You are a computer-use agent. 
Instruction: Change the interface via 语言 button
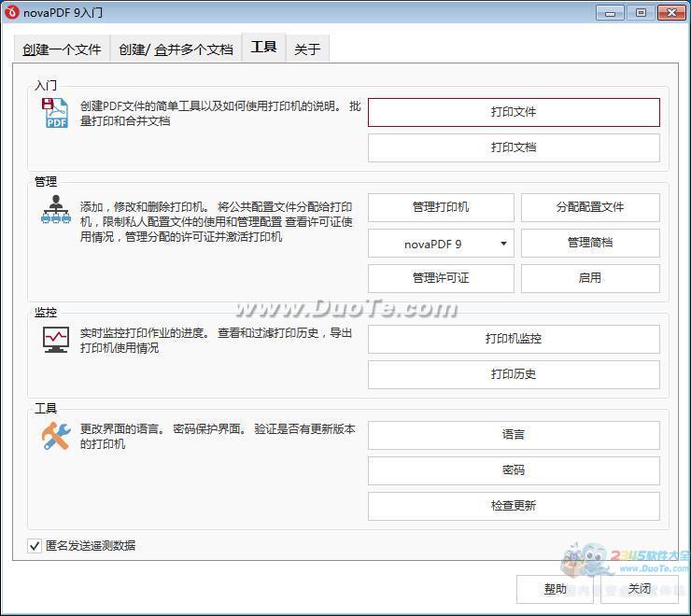click(x=514, y=435)
